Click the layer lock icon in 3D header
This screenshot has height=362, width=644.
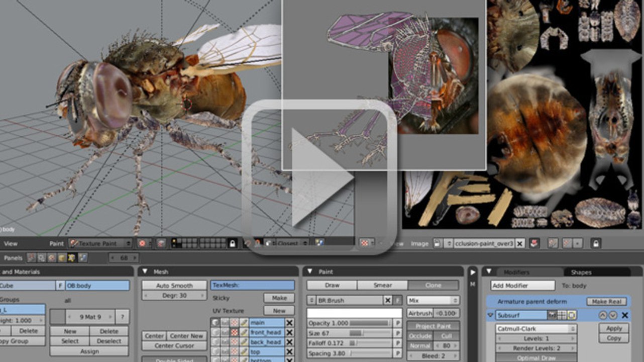click(232, 243)
